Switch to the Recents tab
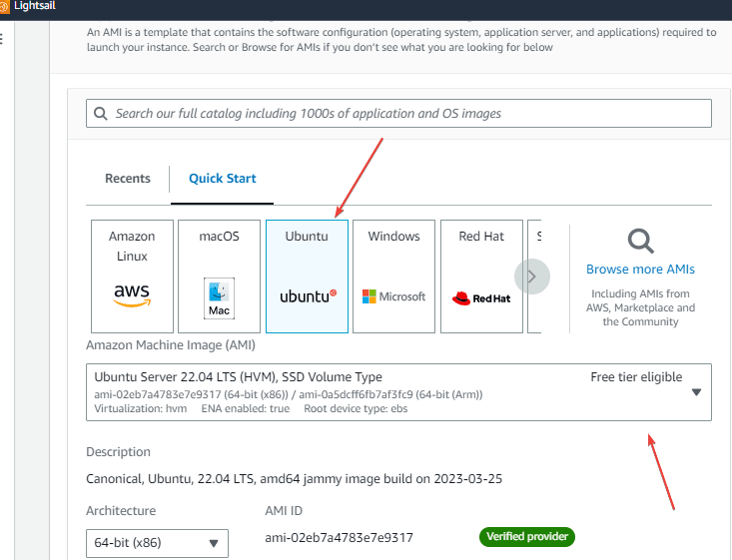The height and width of the screenshot is (560, 732). [128, 179]
